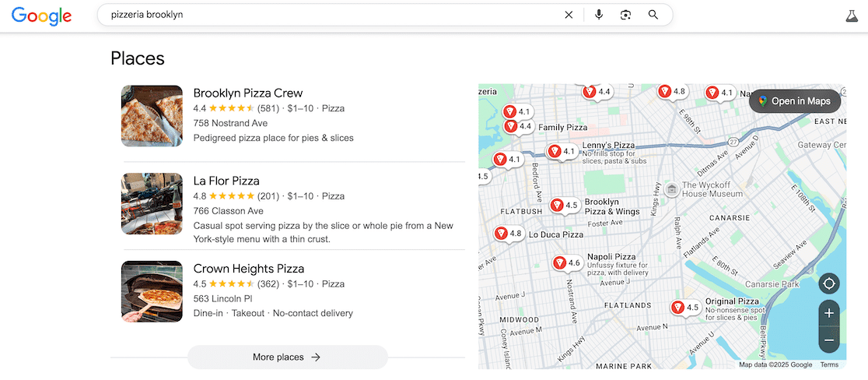The height and width of the screenshot is (380, 868).
Task: Open map Terms link
Action: [x=829, y=364]
